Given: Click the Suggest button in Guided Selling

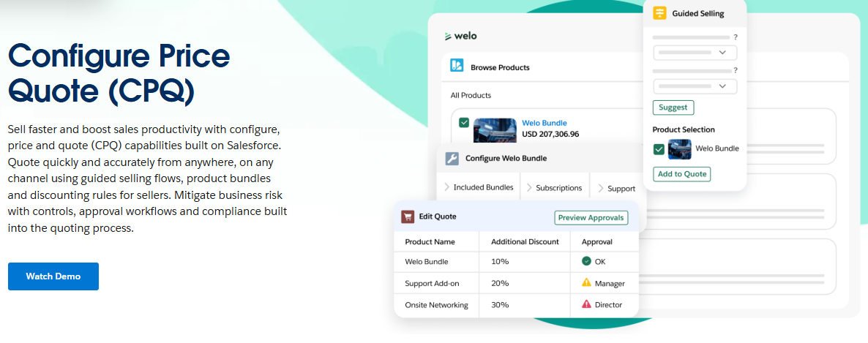Looking at the screenshot, I should pos(673,108).
